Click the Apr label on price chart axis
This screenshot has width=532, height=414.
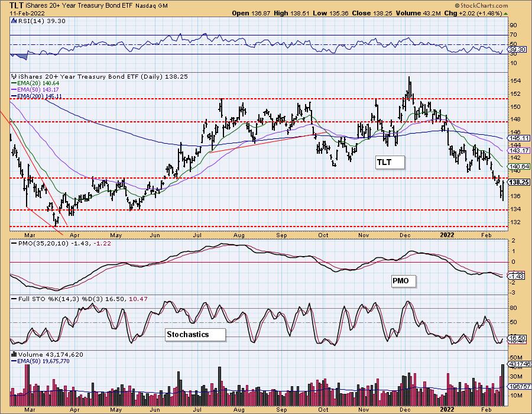(x=74, y=235)
